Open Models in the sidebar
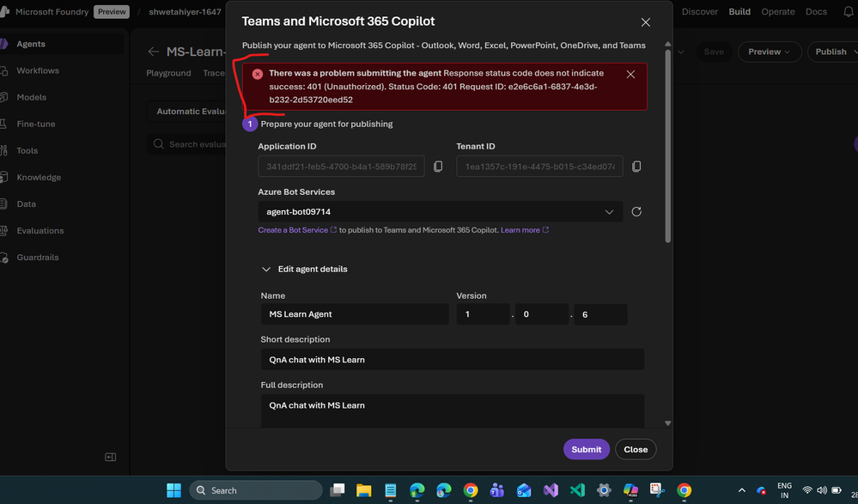This screenshot has width=858, height=504. point(31,97)
